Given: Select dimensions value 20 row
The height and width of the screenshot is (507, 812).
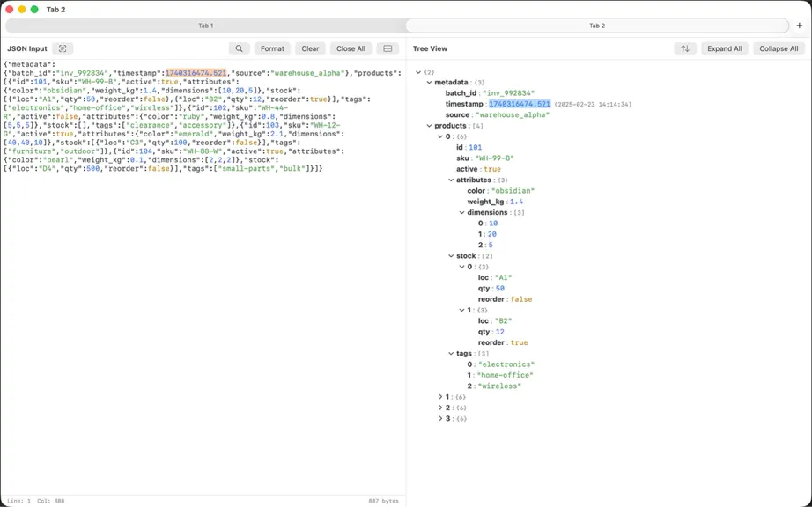Looking at the screenshot, I should click(487, 234).
